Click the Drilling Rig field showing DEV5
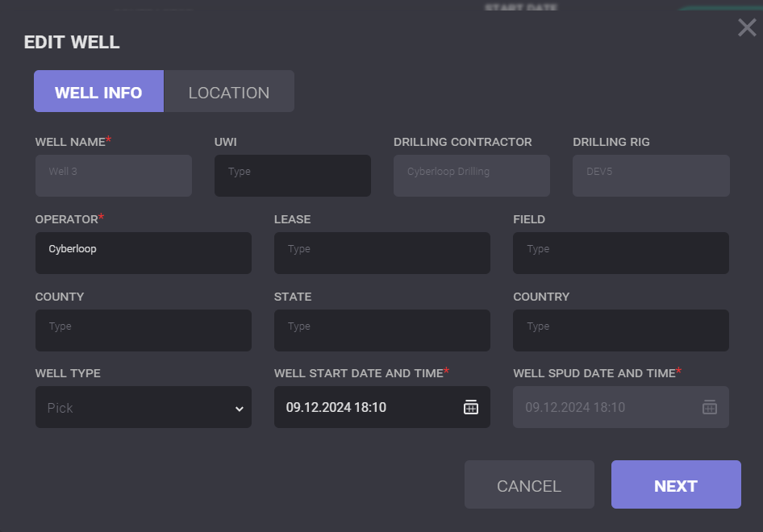The height and width of the screenshot is (532, 763). click(x=650, y=176)
